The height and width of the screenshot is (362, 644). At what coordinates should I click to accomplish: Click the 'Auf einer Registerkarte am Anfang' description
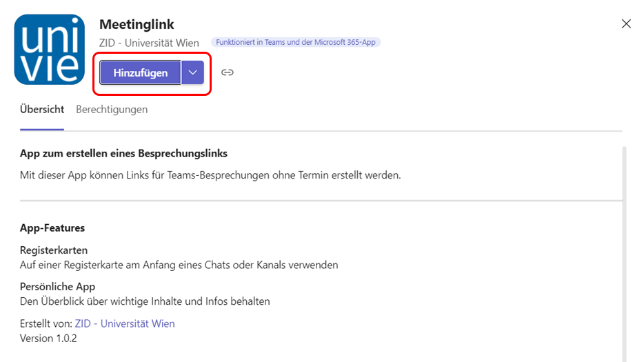point(179,265)
